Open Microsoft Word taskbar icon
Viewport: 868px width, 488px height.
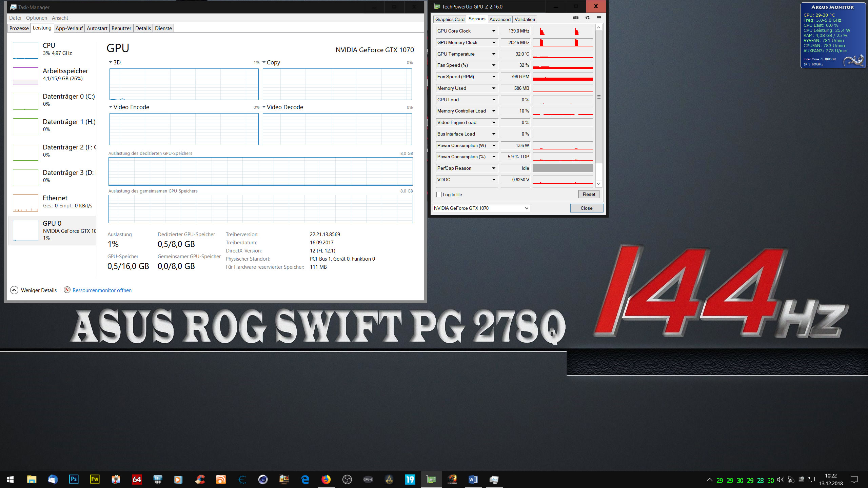point(473,479)
